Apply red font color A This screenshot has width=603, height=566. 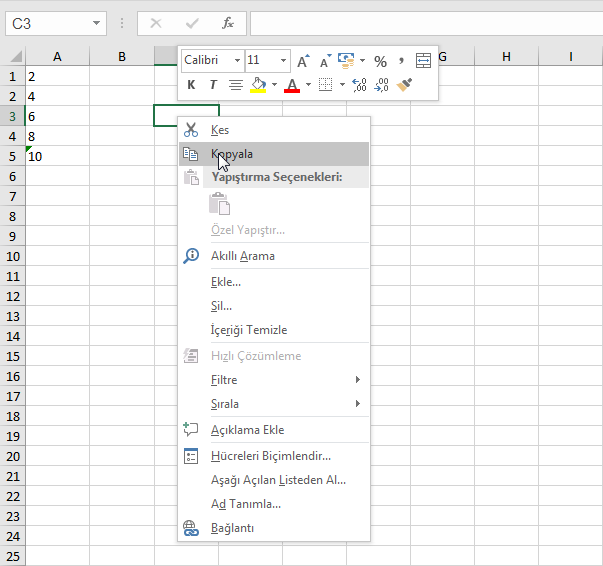pyautogui.click(x=292, y=85)
